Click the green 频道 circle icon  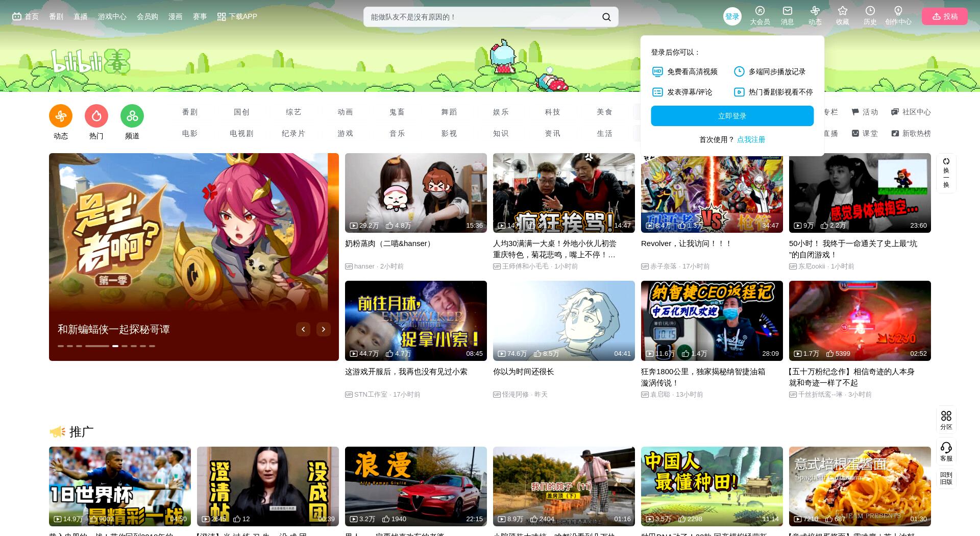pos(132,116)
